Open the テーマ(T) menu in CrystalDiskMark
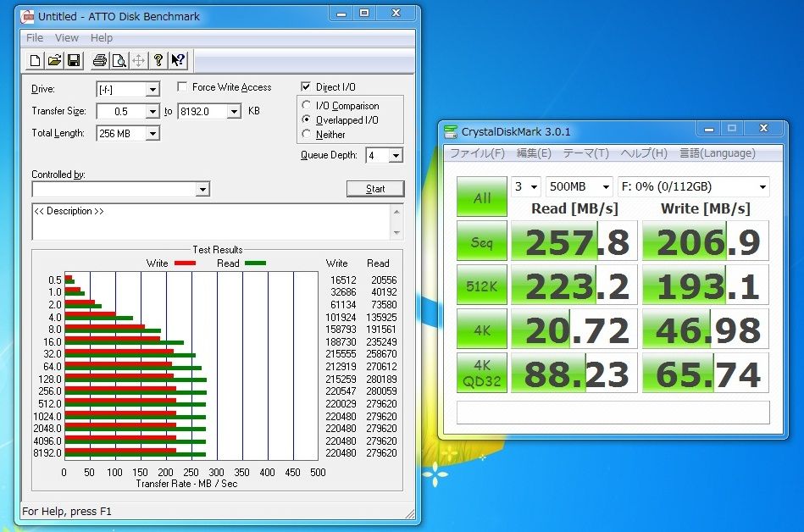Viewport: 804px width, 532px height. 586,153
